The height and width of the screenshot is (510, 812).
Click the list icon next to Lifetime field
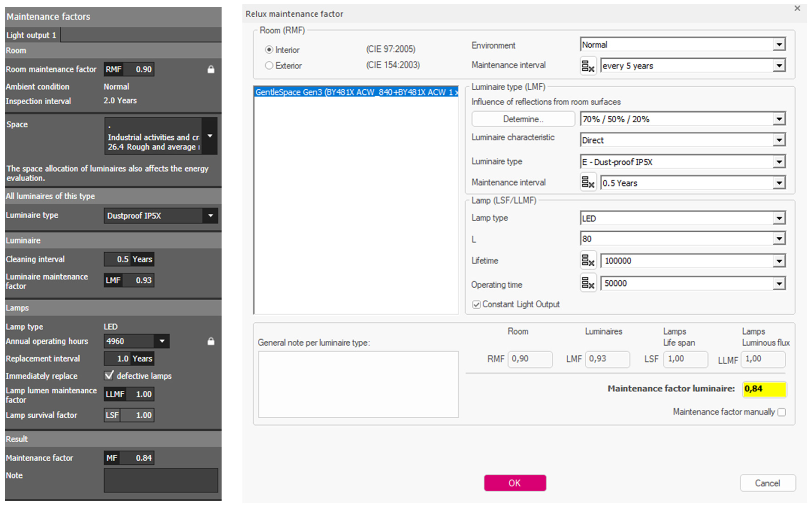(588, 260)
